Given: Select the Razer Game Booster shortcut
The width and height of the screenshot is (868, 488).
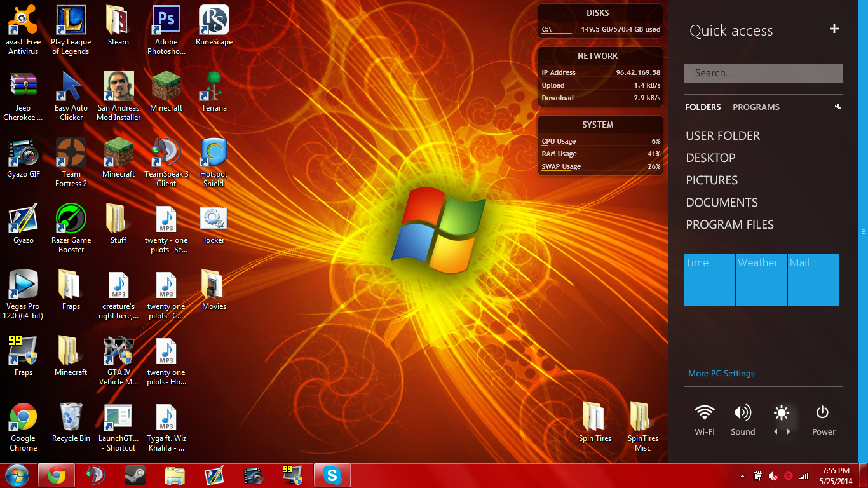Looking at the screenshot, I should pyautogui.click(x=71, y=228).
